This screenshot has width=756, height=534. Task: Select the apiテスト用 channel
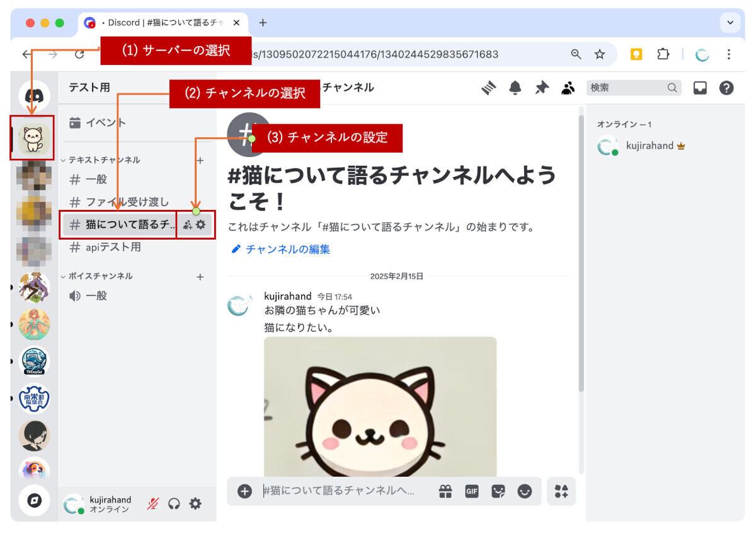pos(113,247)
